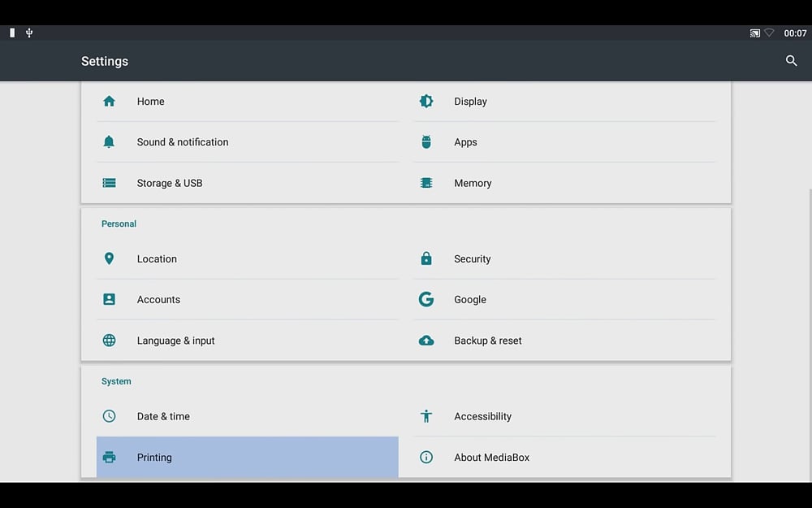The image size is (812, 508).
Task: Select the About MediaBox label
Action: point(492,457)
